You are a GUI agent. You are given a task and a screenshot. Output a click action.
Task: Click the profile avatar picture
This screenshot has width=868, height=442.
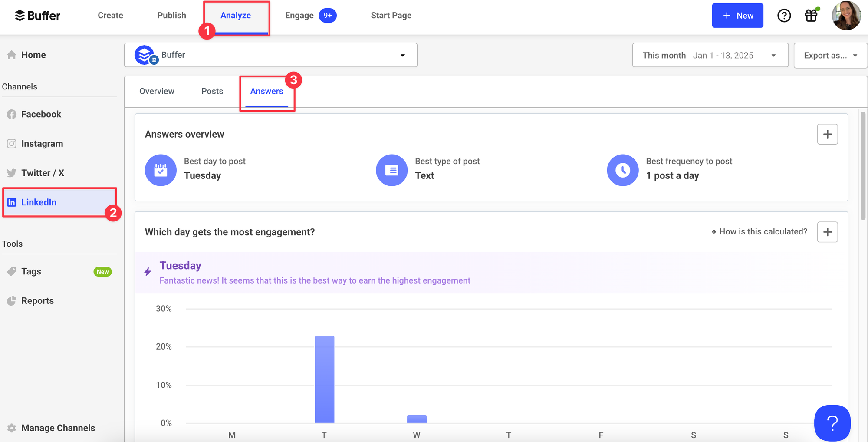(845, 16)
